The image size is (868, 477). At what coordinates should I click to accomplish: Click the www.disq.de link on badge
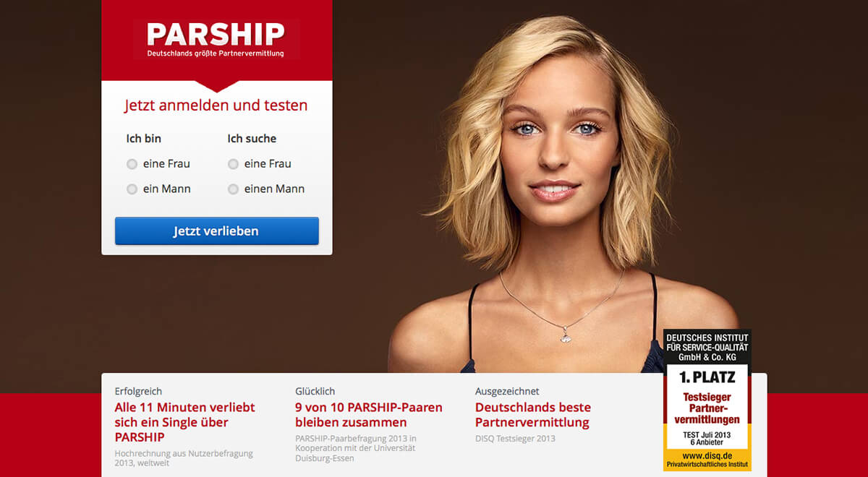(707, 455)
